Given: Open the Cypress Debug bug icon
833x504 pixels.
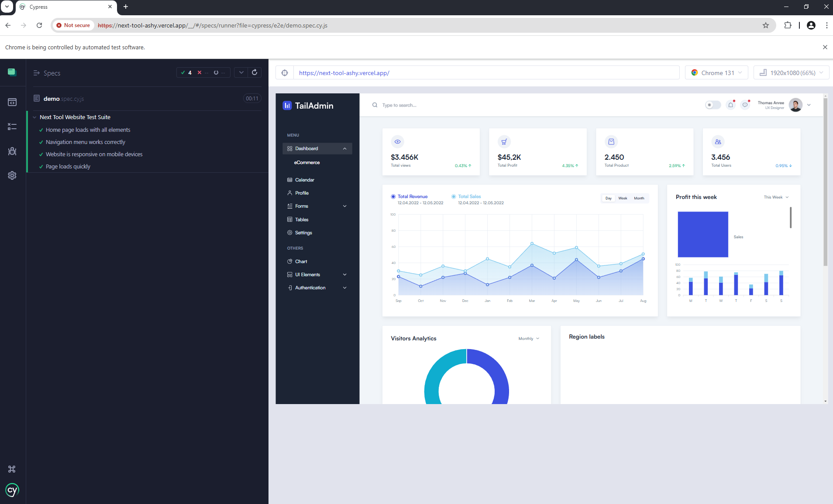Looking at the screenshot, I should tap(12, 151).
